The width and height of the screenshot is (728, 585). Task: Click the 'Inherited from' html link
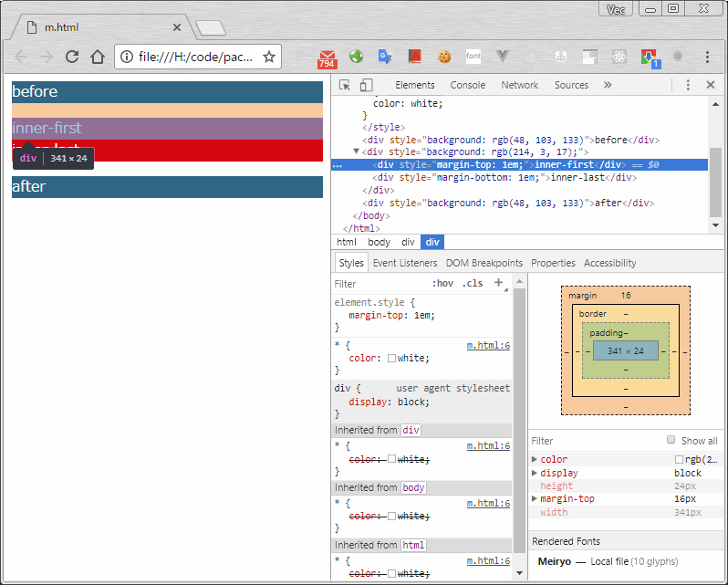(413, 545)
